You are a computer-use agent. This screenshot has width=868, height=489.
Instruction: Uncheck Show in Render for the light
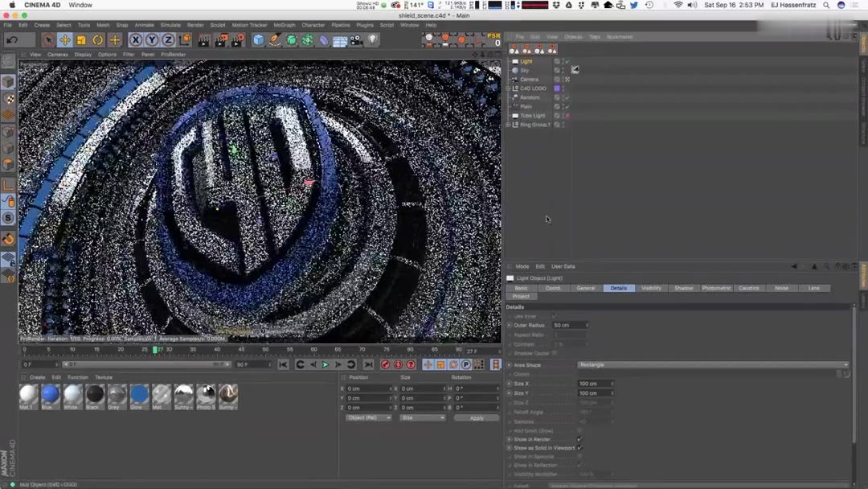click(x=579, y=438)
